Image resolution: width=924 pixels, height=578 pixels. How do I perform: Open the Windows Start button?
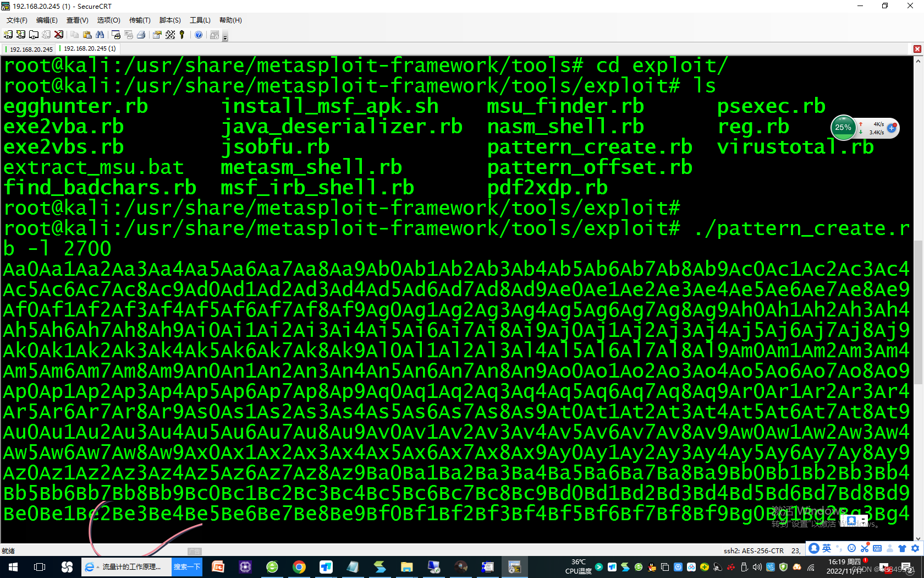(13, 567)
